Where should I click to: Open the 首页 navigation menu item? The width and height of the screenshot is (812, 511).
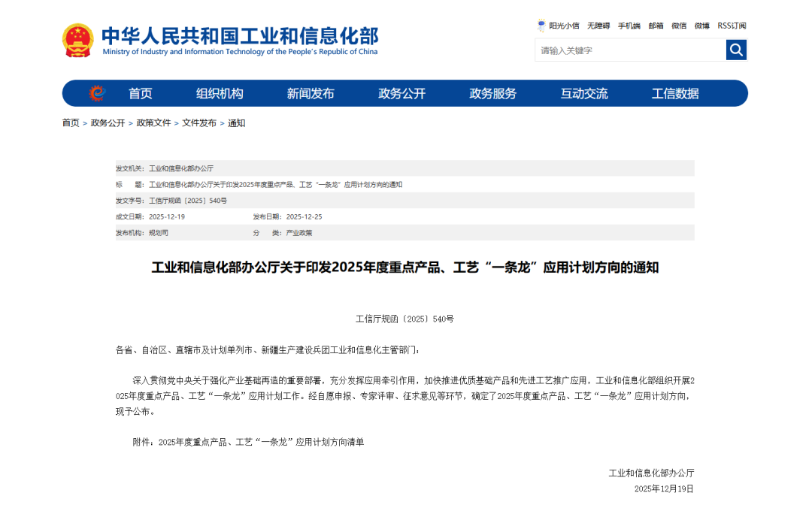click(140, 93)
